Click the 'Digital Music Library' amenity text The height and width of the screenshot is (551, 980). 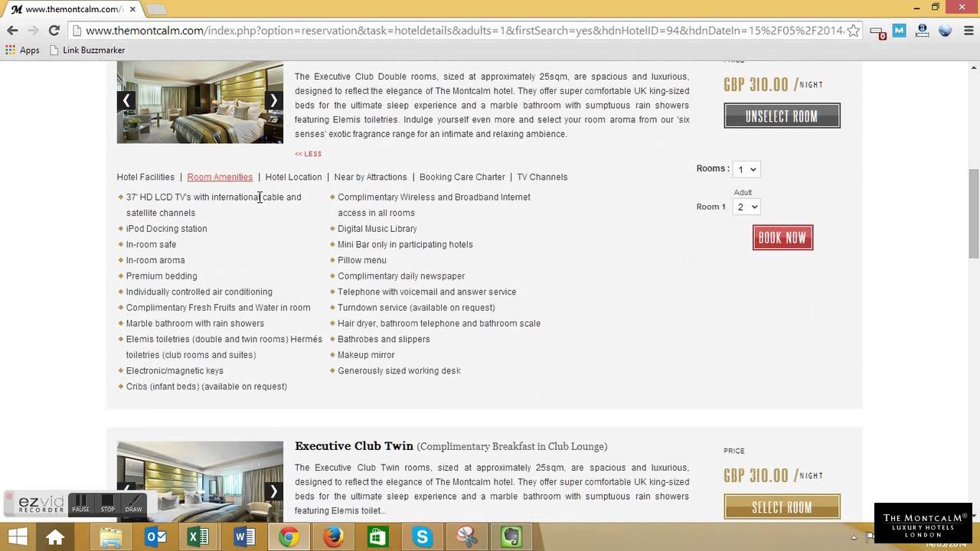[x=377, y=229]
